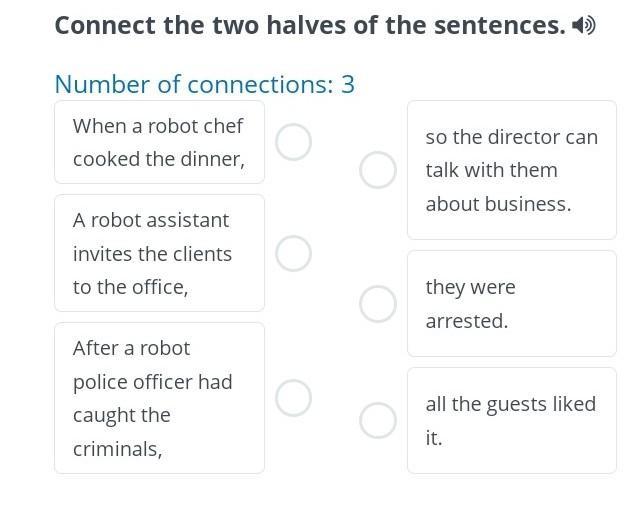Select circle beside 'When a robot chef' card
The image size is (629, 515).
pyautogui.click(x=293, y=142)
